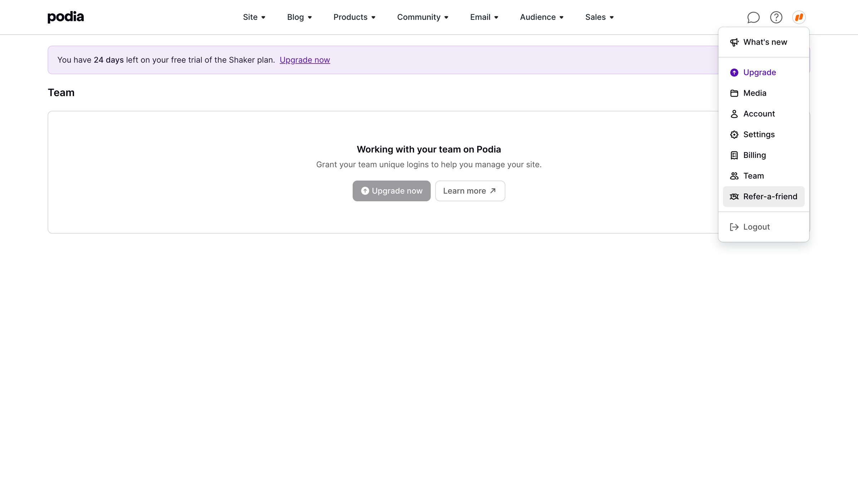
Task: Expand the Community dropdown menu
Action: click(x=423, y=17)
